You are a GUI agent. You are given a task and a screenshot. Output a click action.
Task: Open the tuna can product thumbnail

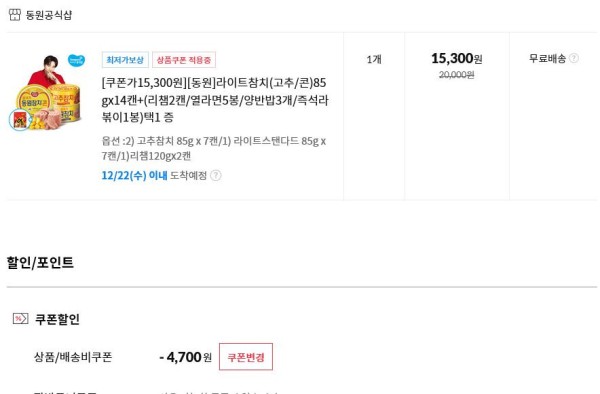tap(47, 92)
